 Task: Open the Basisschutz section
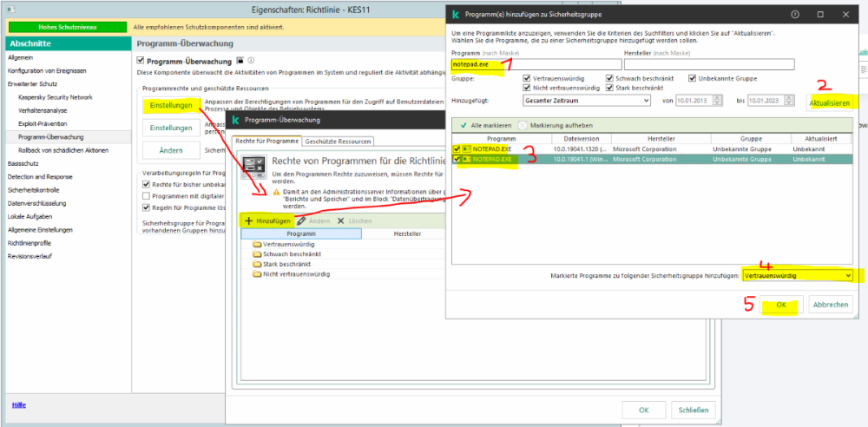22,164
